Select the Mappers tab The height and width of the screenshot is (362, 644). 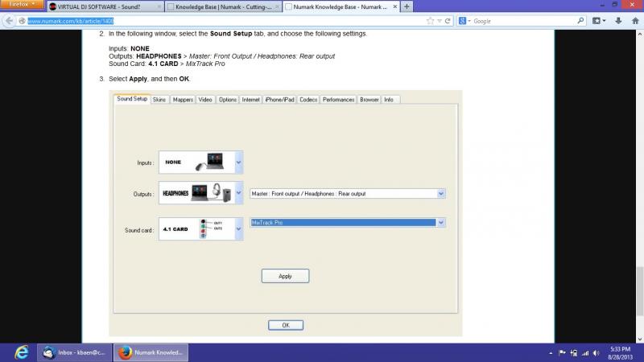[183, 100]
